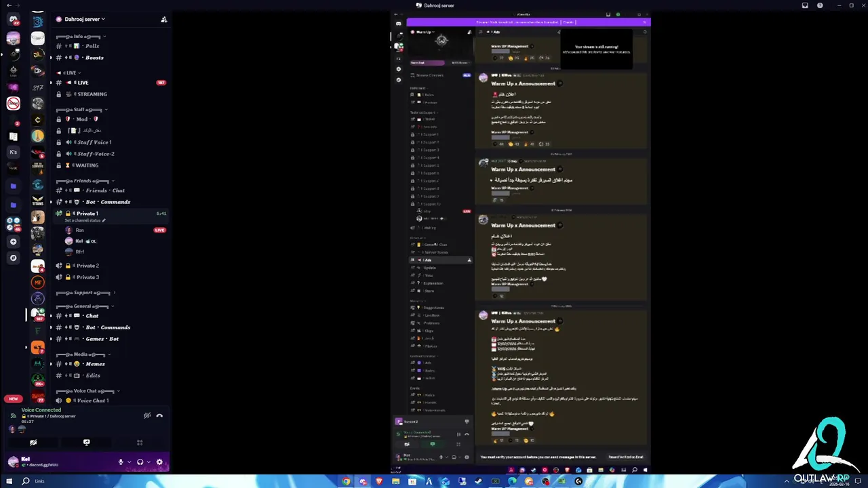Click the stream preview video
Image resolution: width=868 pixels, height=488 pixels.
[520, 241]
